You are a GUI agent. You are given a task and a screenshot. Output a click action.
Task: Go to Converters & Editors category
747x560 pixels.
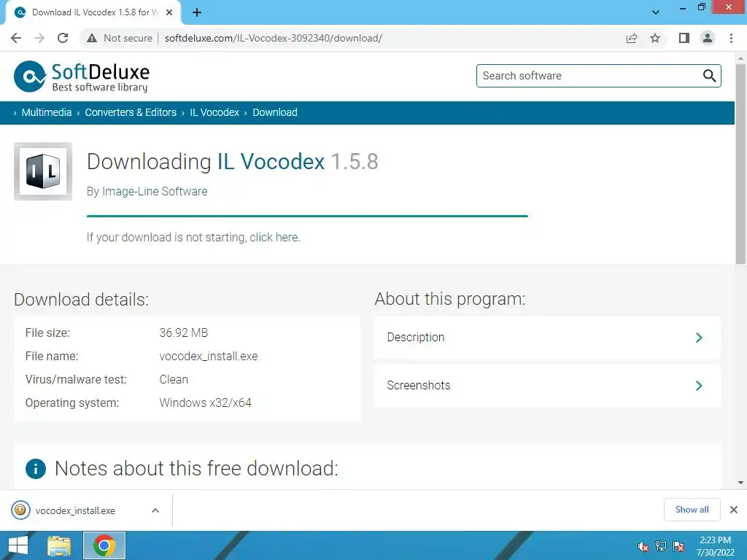[x=131, y=112]
